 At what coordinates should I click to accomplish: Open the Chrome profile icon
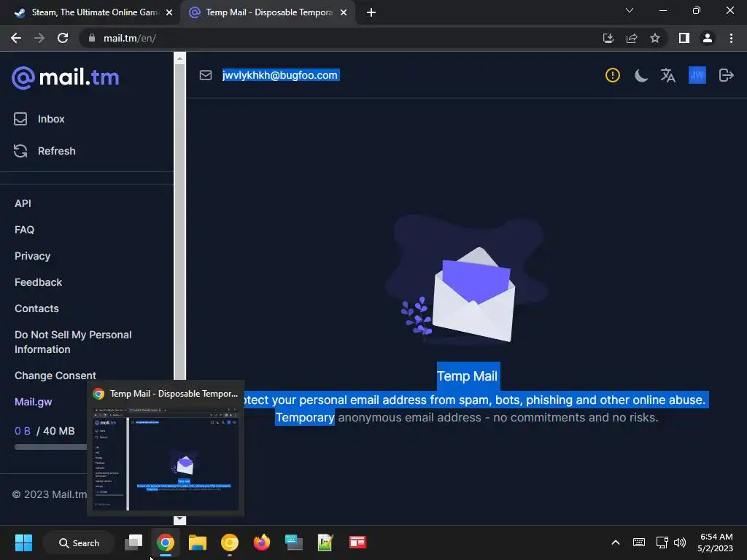708,38
